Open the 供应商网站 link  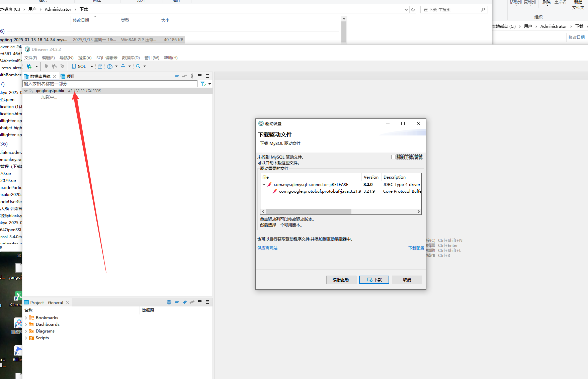tap(267, 248)
